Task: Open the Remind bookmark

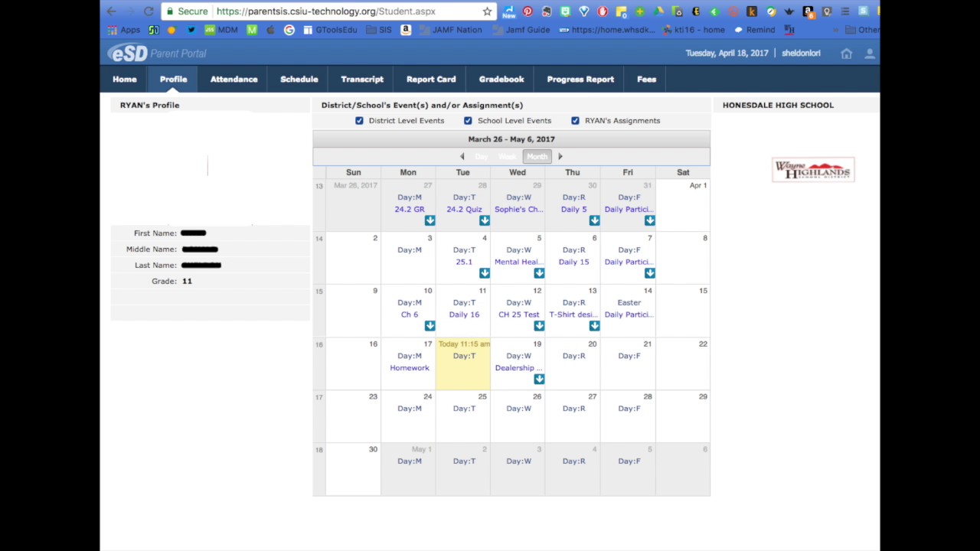Action: [x=754, y=30]
